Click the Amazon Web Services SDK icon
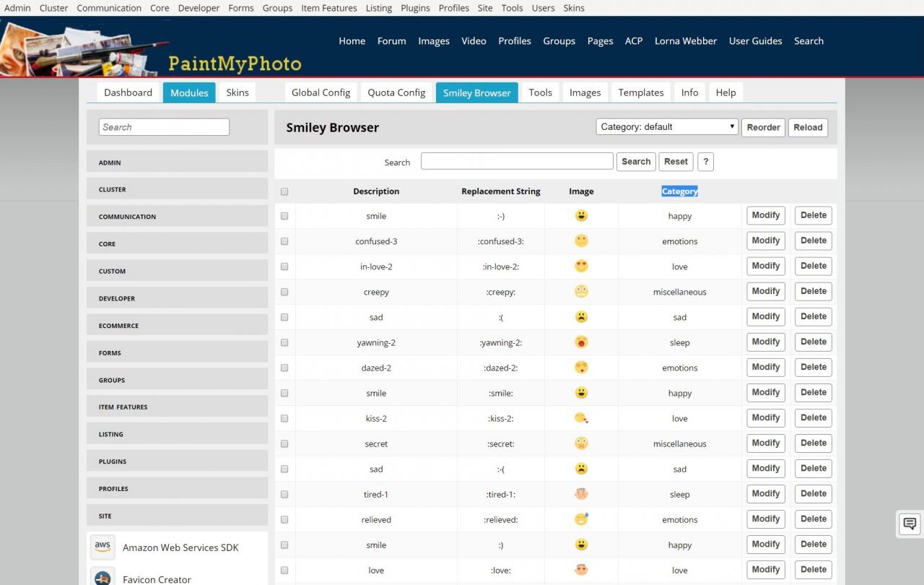 [103, 547]
